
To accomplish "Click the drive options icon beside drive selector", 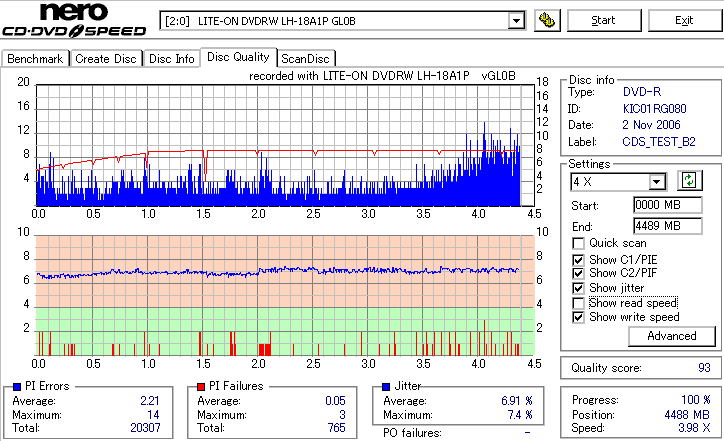I will point(547,21).
